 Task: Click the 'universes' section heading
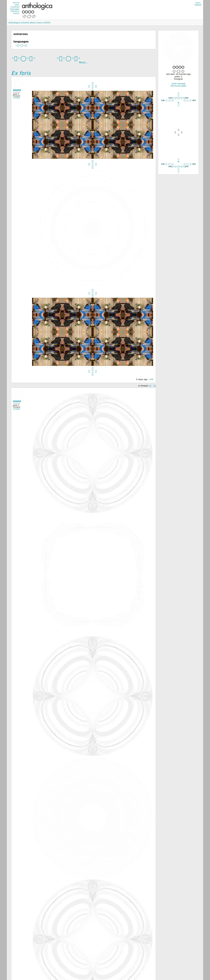click(x=21, y=34)
